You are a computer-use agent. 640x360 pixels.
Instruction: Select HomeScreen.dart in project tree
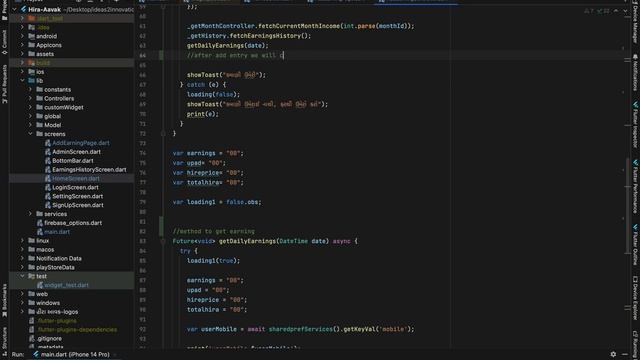coord(76,178)
